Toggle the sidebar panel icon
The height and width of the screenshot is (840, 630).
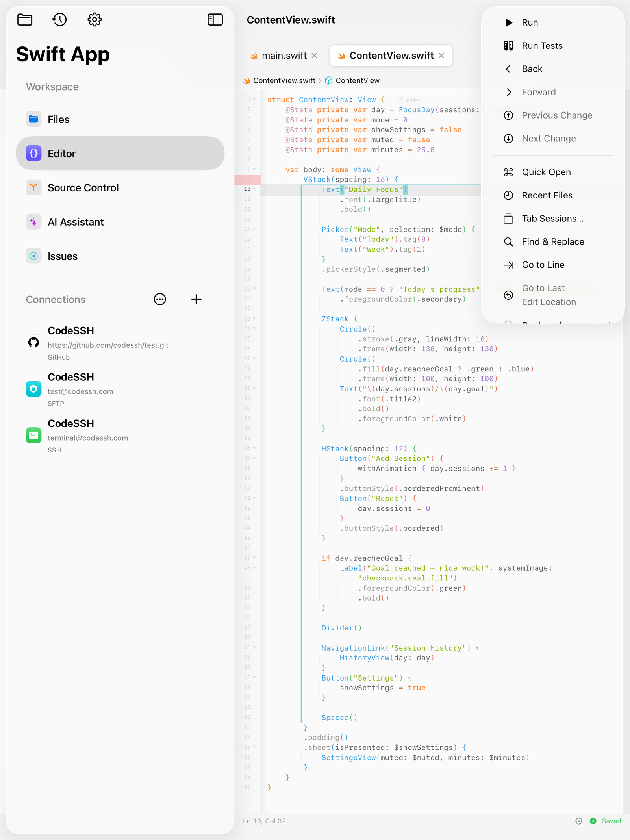(215, 19)
